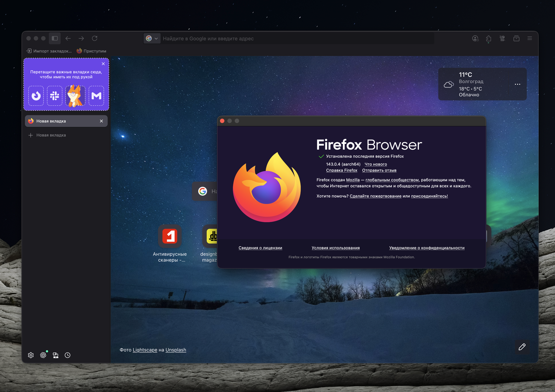Open the Сделайте пожертвование link
This screenshot has height=392, width=555.
[376, 196]
